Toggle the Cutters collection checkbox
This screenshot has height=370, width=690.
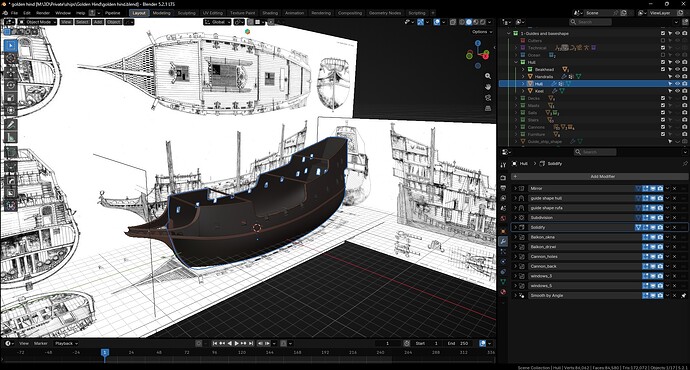pos(663,40)
